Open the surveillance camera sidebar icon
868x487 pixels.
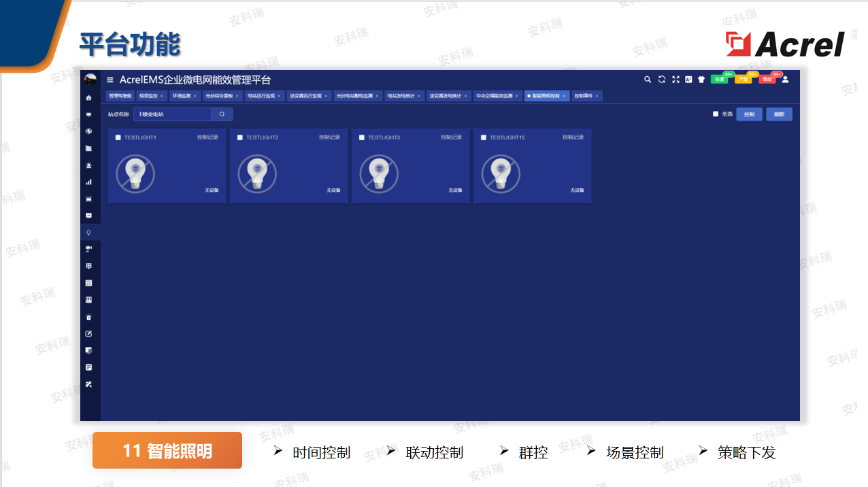point(88,249)
